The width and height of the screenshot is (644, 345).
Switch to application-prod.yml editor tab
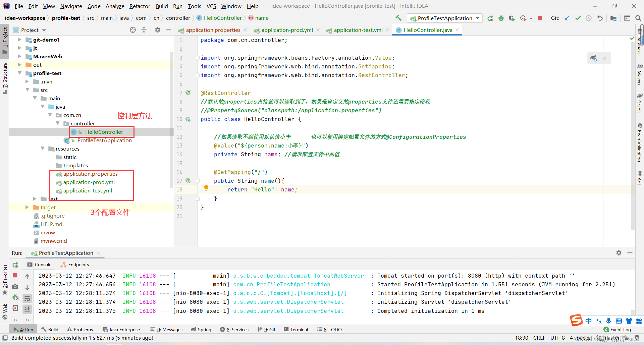pos(287,30)
